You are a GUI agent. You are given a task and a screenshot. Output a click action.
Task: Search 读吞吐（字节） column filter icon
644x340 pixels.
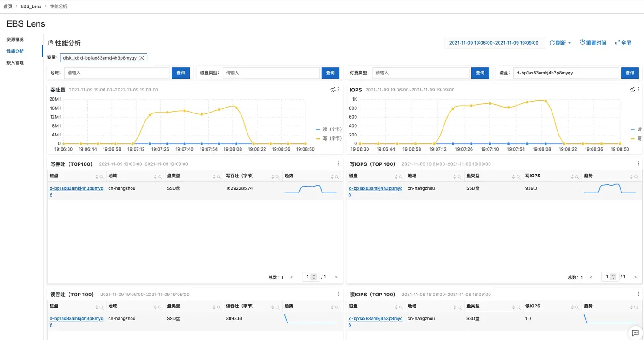(x=278, y=307)
